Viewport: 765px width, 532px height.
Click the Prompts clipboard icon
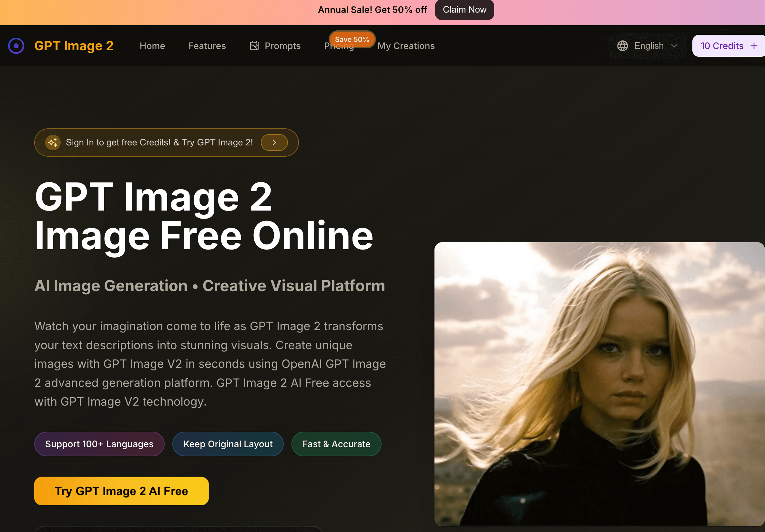tap(254, 45)
